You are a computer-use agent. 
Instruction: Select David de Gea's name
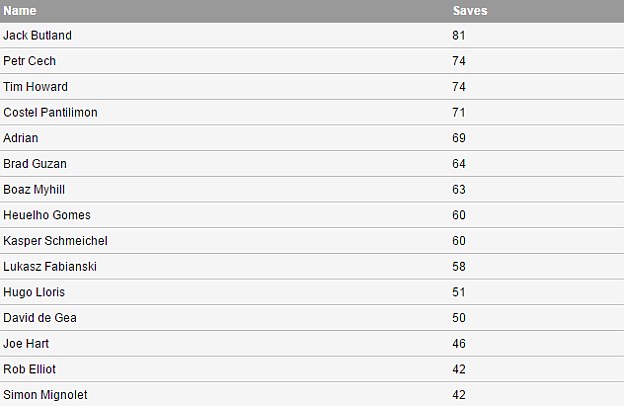click(40, 318)
